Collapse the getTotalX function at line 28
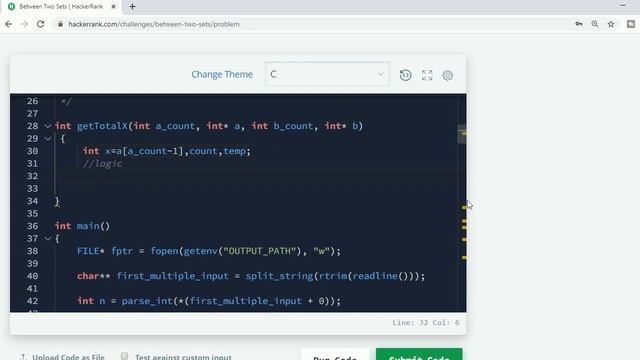 pyautogui.click(x=48, y=126)
